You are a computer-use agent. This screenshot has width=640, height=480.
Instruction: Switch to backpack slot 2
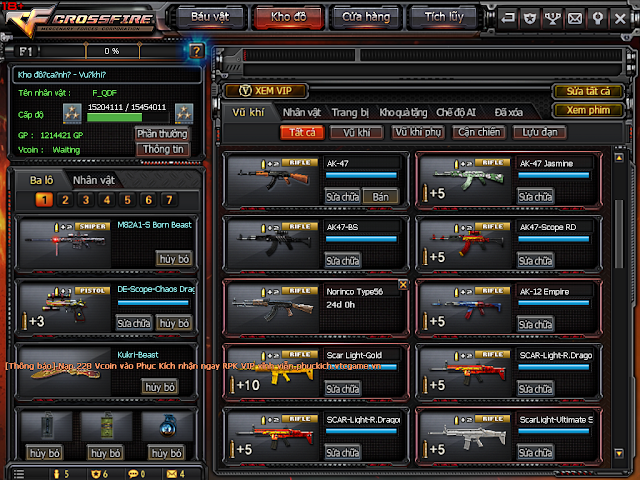click(x=65, y=200)
